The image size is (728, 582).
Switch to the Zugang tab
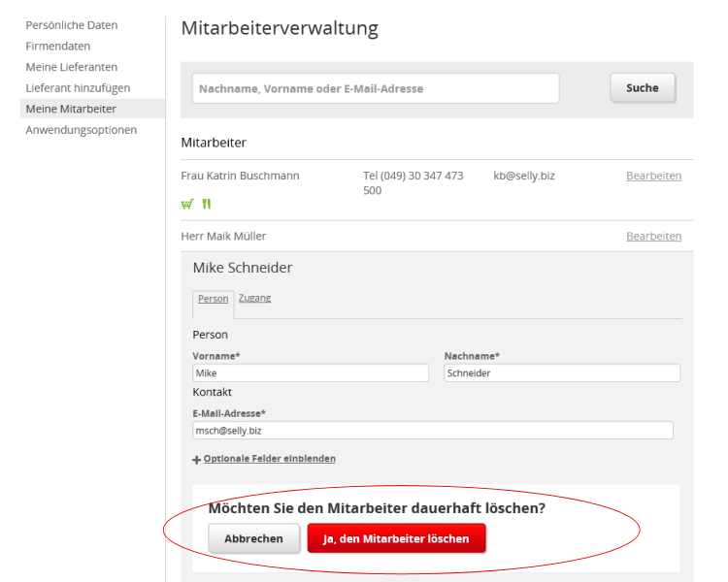click(x=254, y=298)
